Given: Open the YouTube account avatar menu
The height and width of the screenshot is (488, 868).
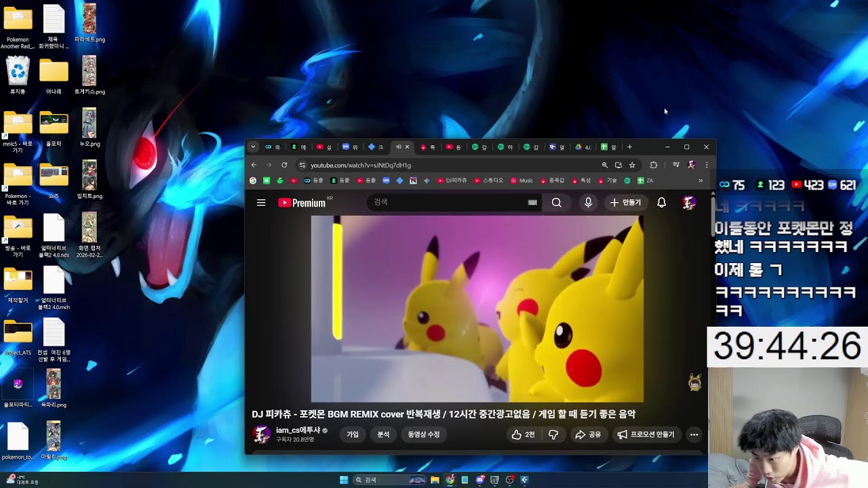Looking at the screenshot, I should (x=689, y=203).
